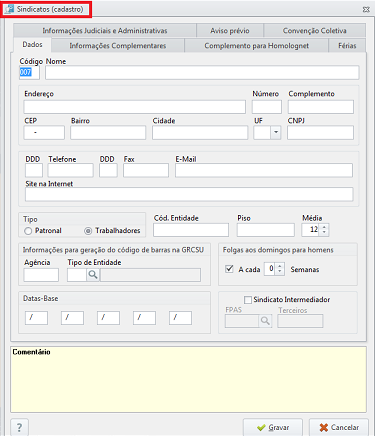
Task: Switch to Informações Complementares tab
Action: [x=118, y=46]
